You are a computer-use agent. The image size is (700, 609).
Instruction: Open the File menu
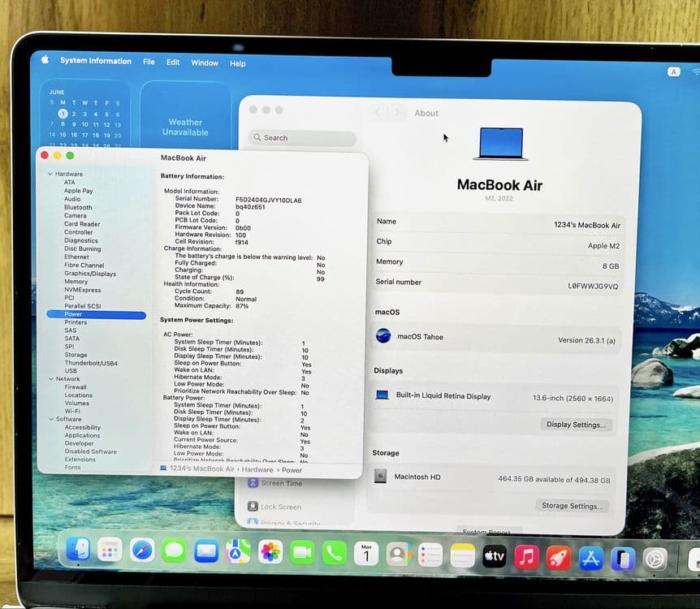pos(149,62)
